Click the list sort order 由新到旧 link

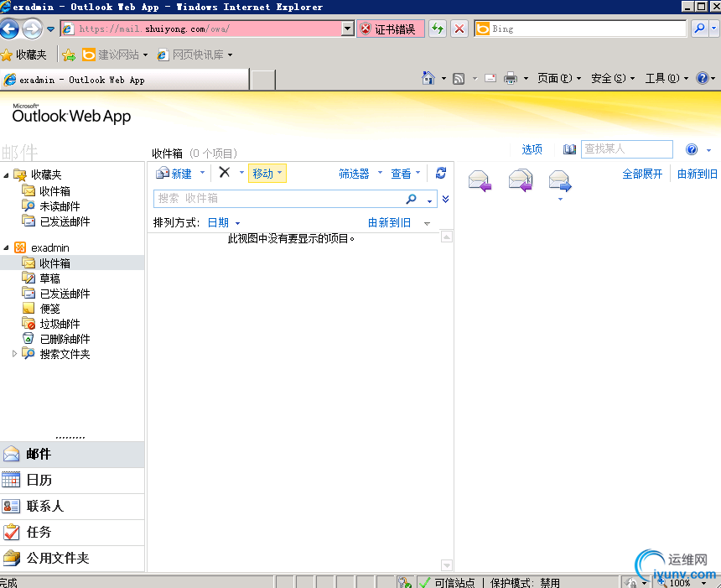(x=389, y=222)
